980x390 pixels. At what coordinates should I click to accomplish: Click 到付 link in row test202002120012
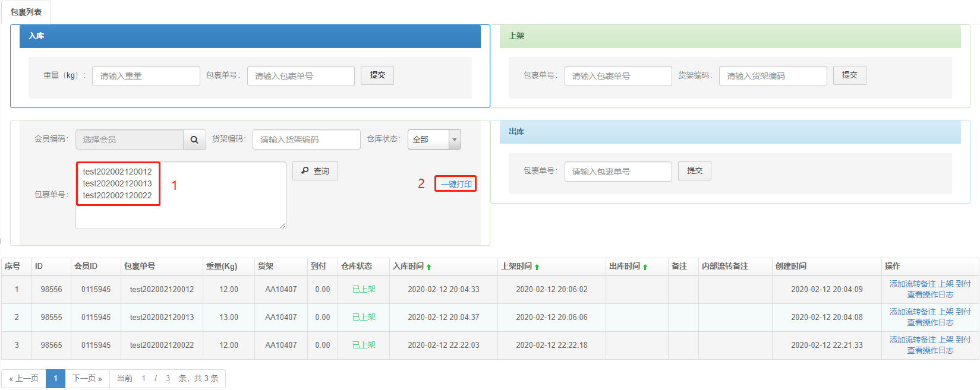tap(963, 284)
